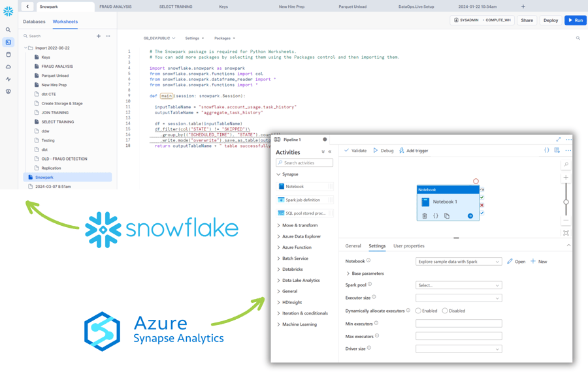Zoom out on the pipeline canvas
This screenshot has height=374, width=588.
(566, 221)
